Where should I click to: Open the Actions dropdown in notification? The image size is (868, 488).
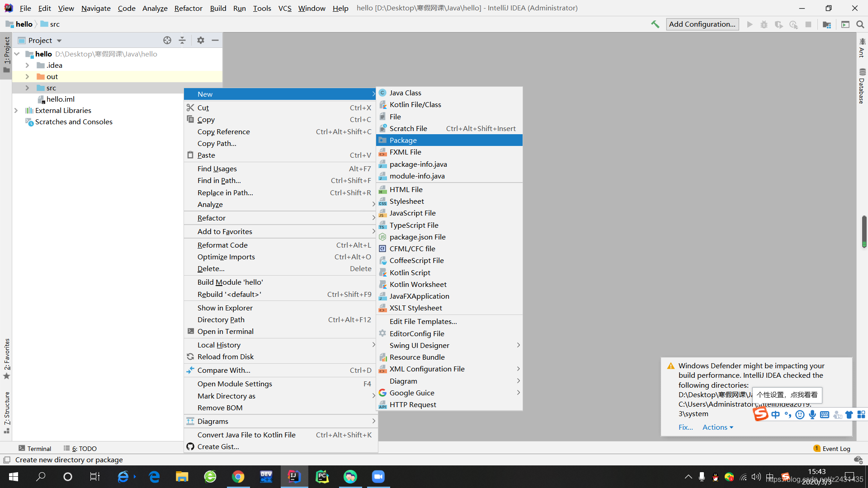pos(717,427)
